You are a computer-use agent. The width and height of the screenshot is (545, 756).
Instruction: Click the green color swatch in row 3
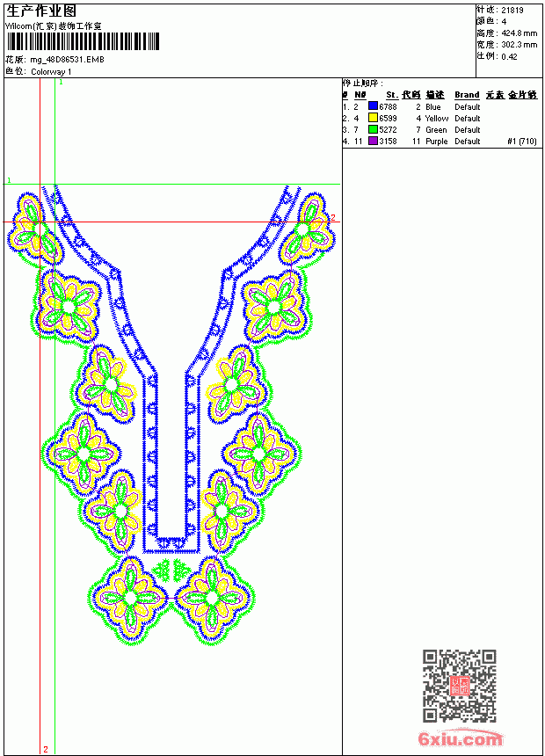click(373, 129)
